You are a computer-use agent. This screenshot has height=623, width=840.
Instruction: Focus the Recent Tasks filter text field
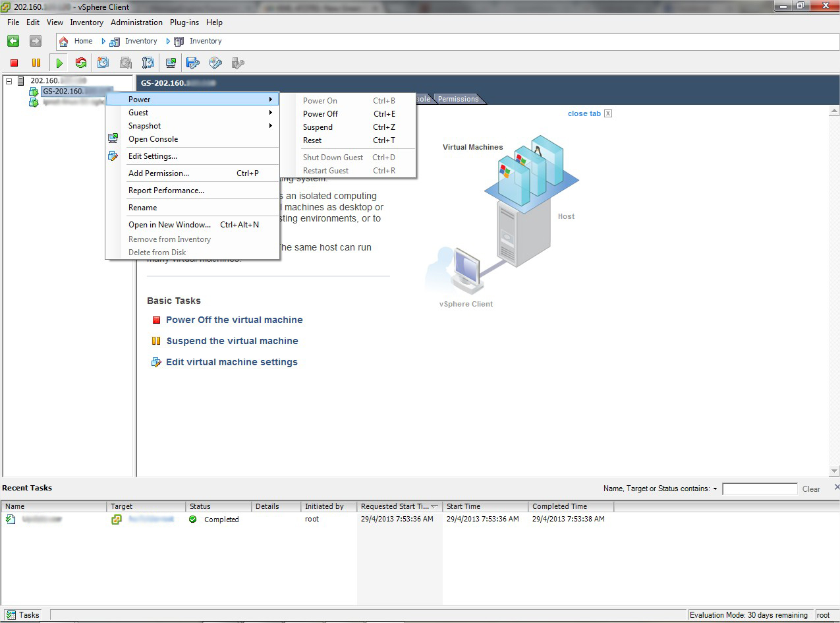point(760,489)
